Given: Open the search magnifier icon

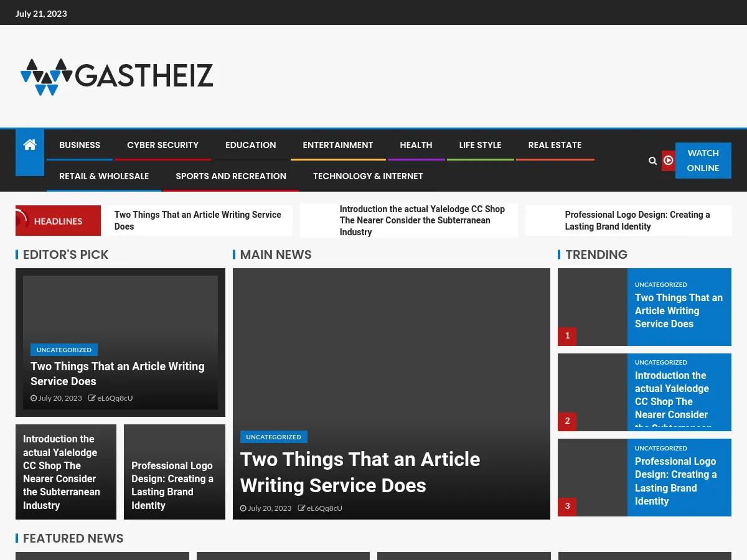Looking at the screenshot, I should click(x=652, y=161).
